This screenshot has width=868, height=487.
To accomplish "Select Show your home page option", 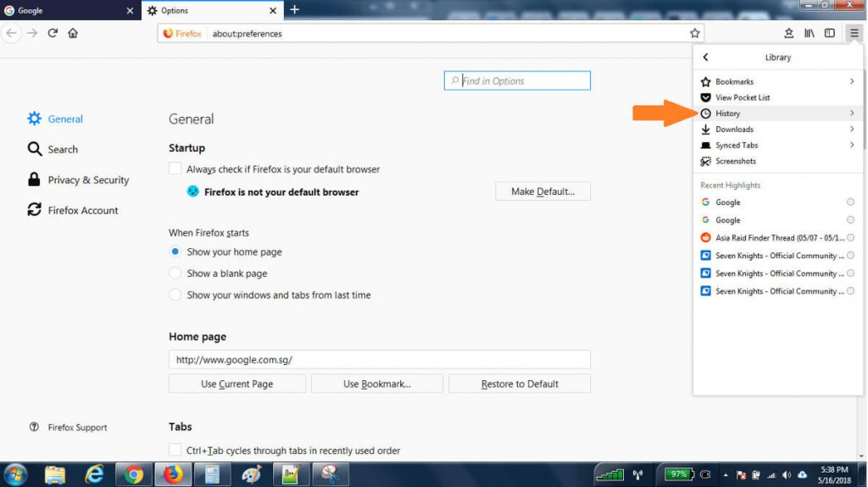I will 175,252.
